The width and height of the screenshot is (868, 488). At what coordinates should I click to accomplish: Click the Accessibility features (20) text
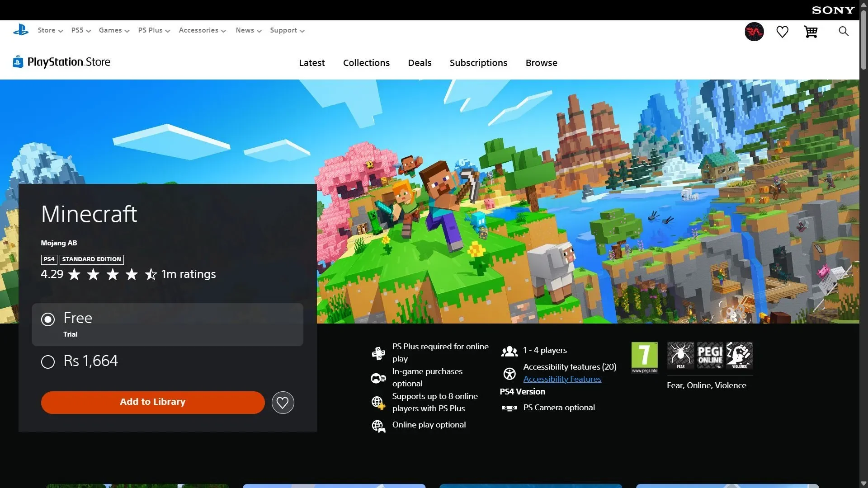tap(570, 367)
